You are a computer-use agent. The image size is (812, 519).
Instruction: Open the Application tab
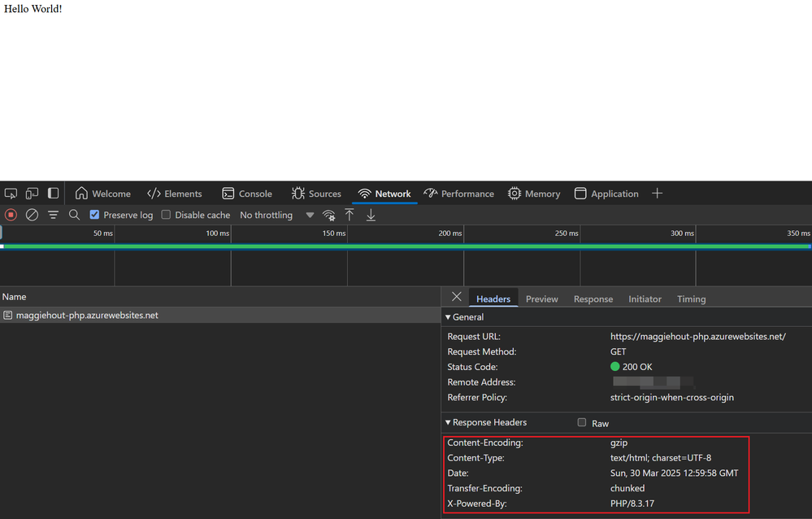click(606, 194)
